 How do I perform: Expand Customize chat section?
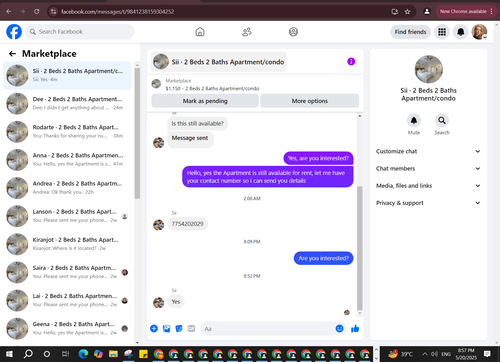tap(428, 151)
